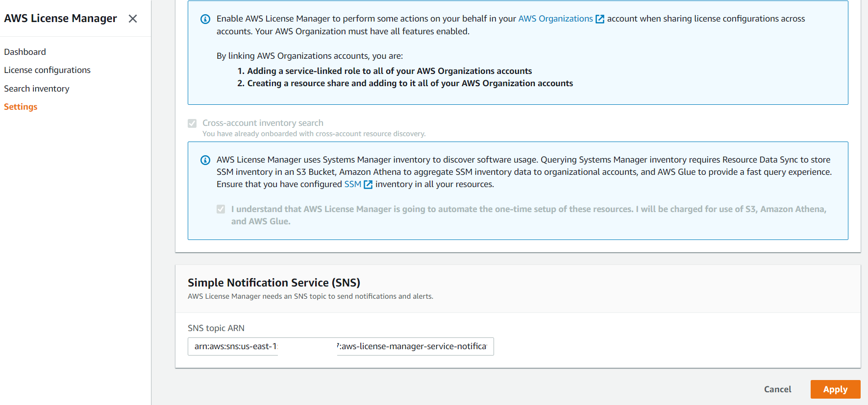This screenshot has width=868, height=405.
Task: Focus the SNS topic ARN input field
Action: click(341, 346)
